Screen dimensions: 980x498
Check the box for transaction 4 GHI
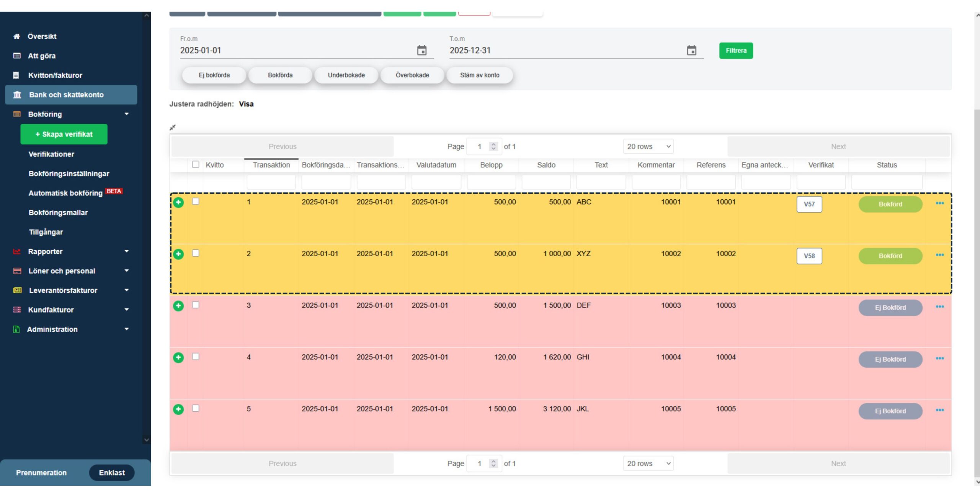pos(196,357)
